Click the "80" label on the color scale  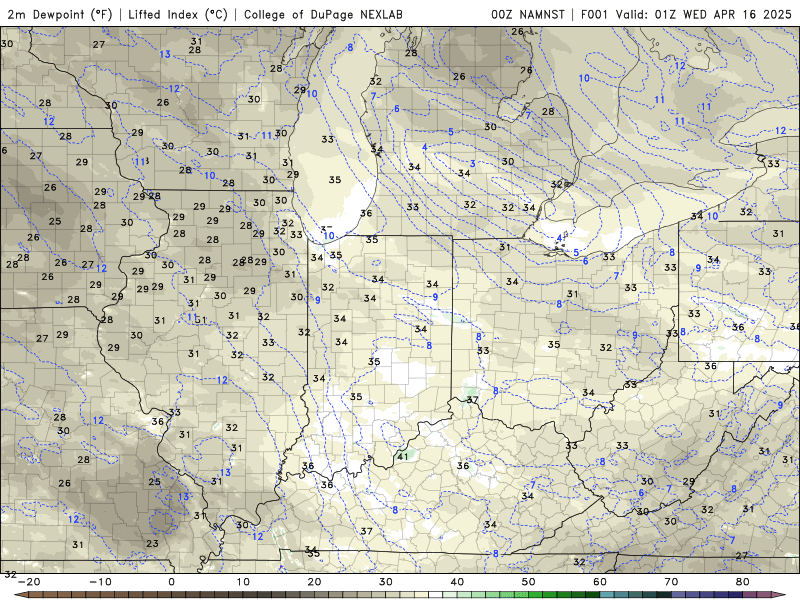[743, 582]
